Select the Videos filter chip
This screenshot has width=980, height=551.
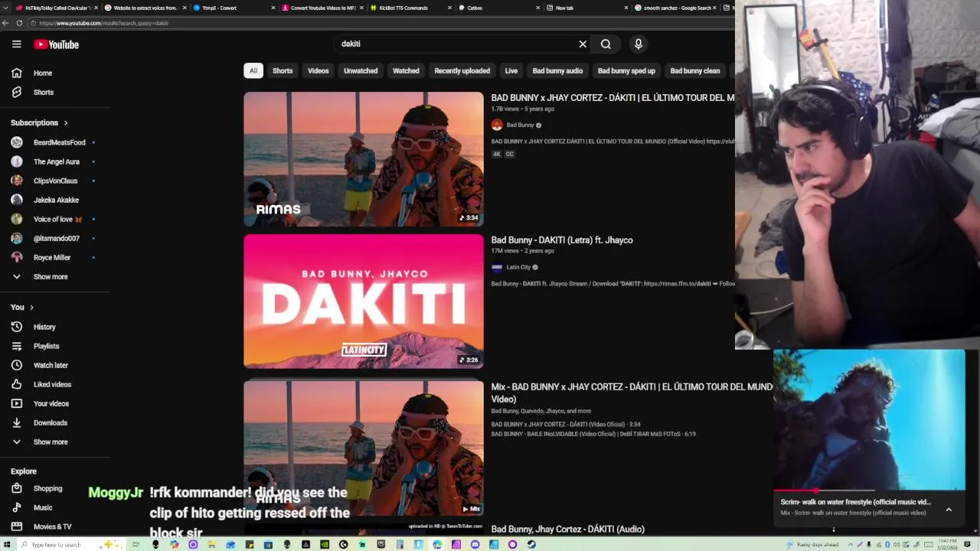click(x=318, y=70)
